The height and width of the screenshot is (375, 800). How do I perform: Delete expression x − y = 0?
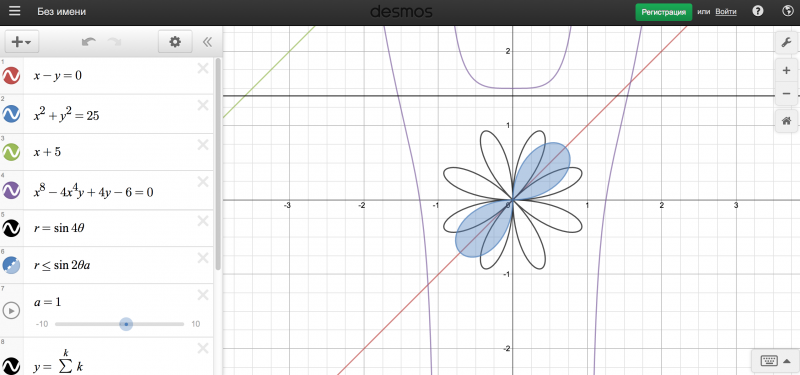tap(203, 68)
